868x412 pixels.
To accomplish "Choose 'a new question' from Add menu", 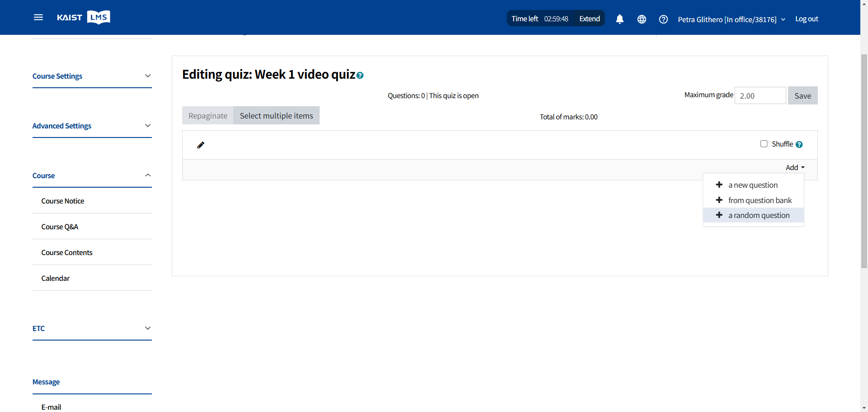I will point(753,185).
